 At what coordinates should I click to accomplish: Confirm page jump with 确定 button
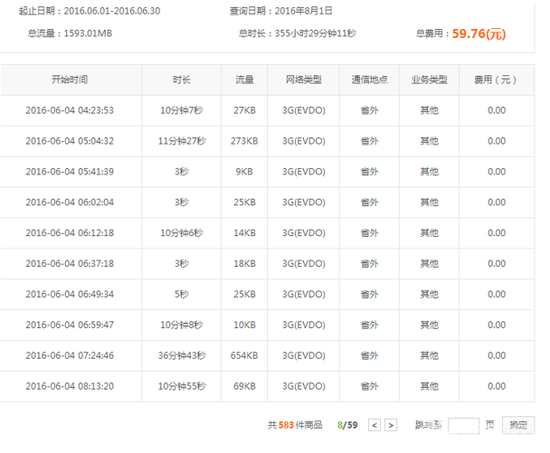click(518, 425)
